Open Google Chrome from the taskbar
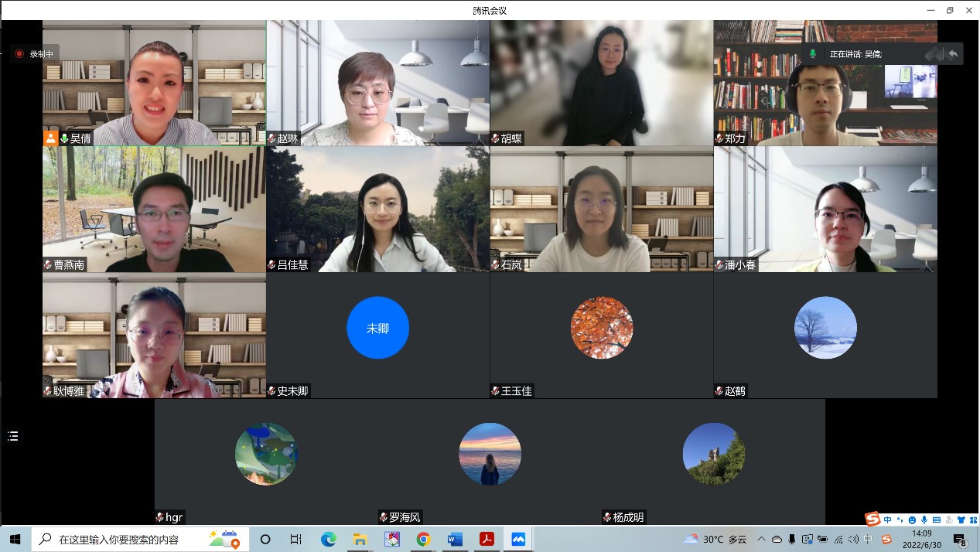This screenshot has width=980, height=552. pyautogui.click(x=423, y=539)
